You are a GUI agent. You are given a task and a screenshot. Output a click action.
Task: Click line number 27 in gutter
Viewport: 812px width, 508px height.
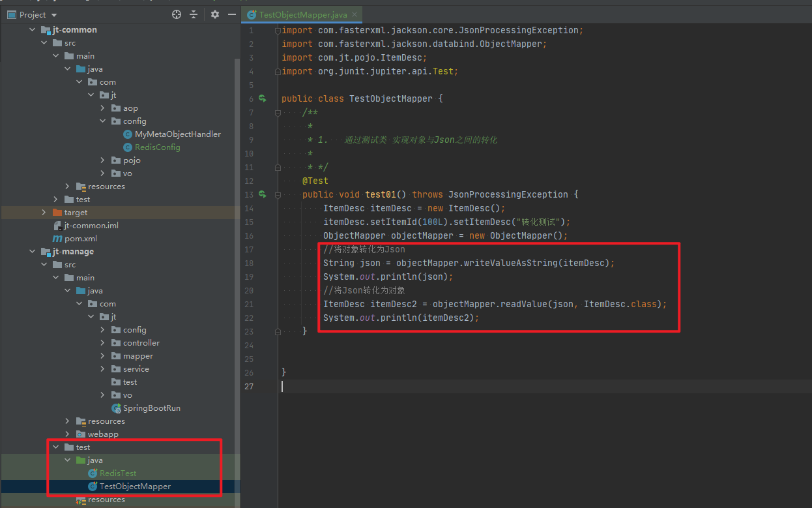coord(250,386)
